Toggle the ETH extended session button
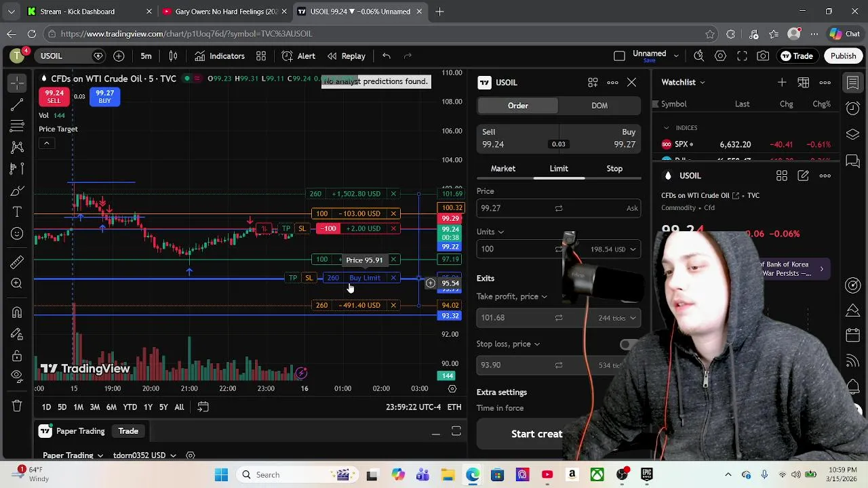This screenshot has height=488, width=868. [x=454, y=407]
